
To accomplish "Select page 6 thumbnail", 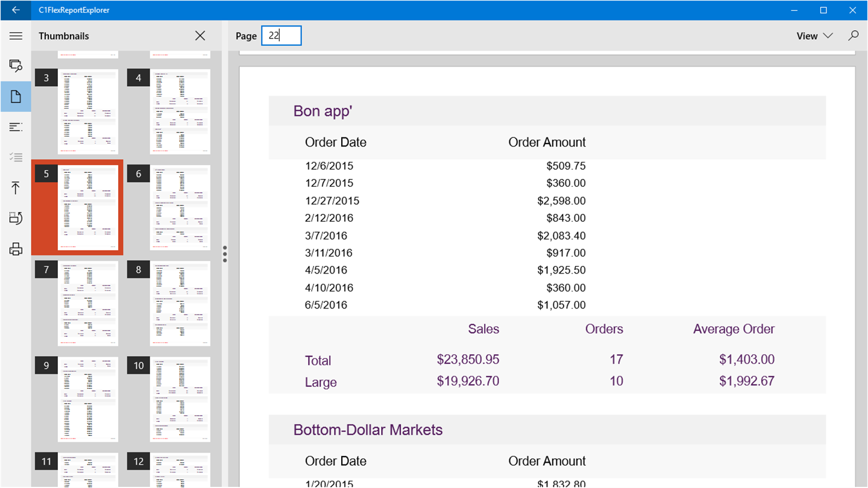I will 180,207.
